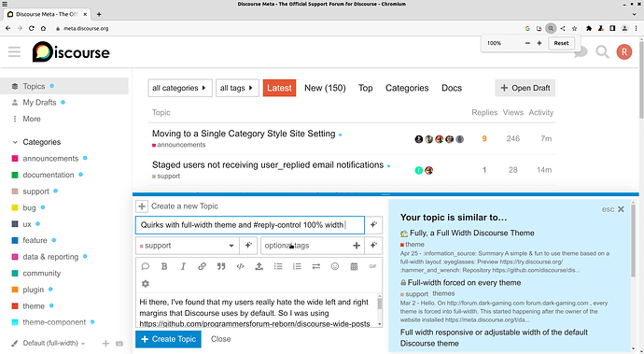
Task: Open Fully, a Full Width Discourse Theme
Action: [x=472, y=234]
